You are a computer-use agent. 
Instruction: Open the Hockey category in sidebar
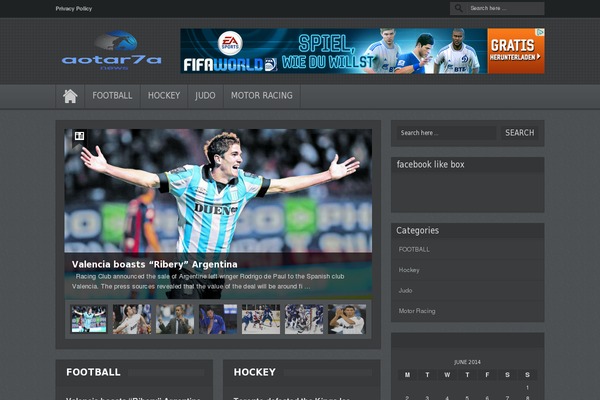tap(409, 270)
